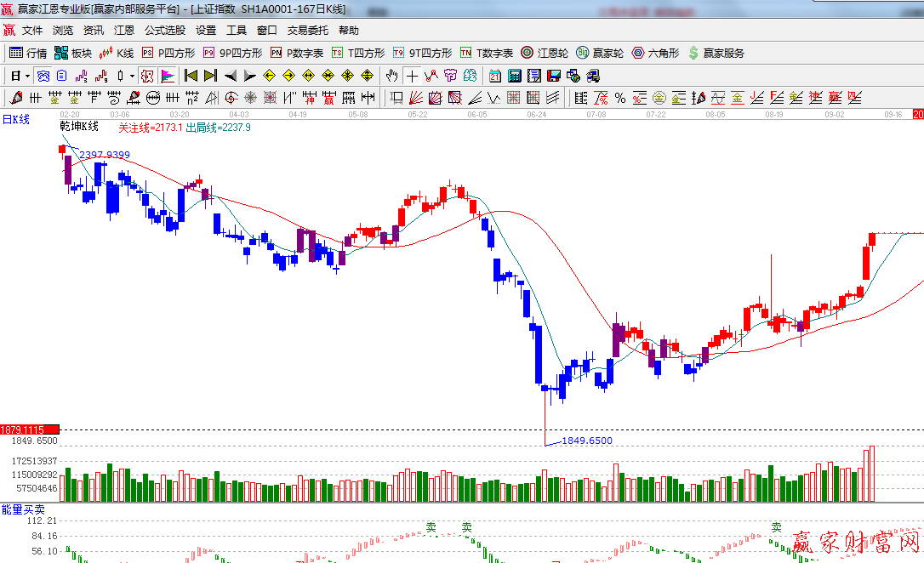The height and width of the screenshot is (563, 924).
Task: Open the 公式选股 menu
Action: tap(164, 30)
